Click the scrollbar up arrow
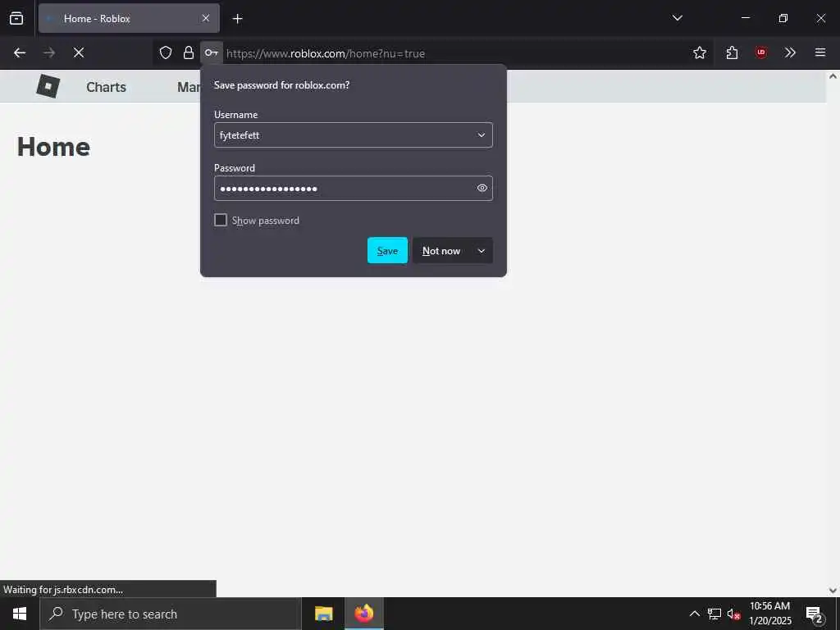 [x=833, y=76]
